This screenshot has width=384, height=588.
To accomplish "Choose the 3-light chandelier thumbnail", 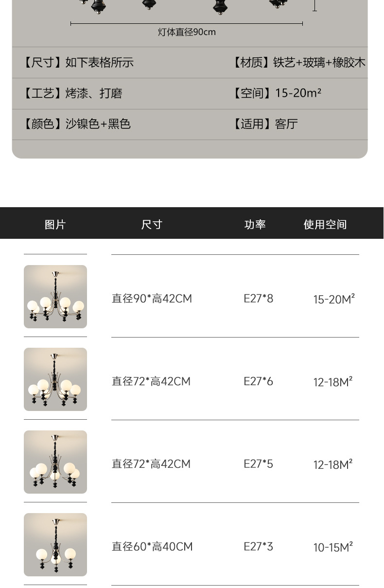I will pos(55,545).
